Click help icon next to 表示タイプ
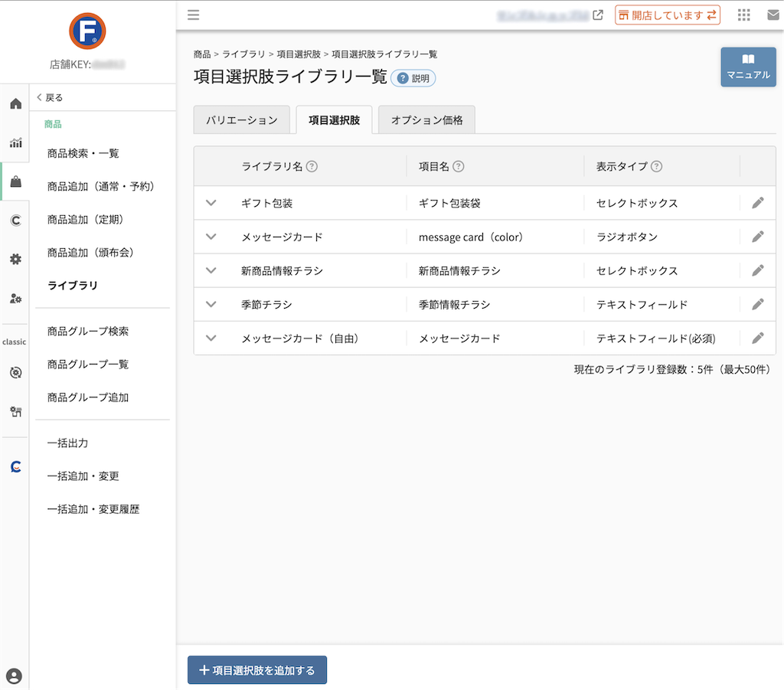 pos(656,166)
